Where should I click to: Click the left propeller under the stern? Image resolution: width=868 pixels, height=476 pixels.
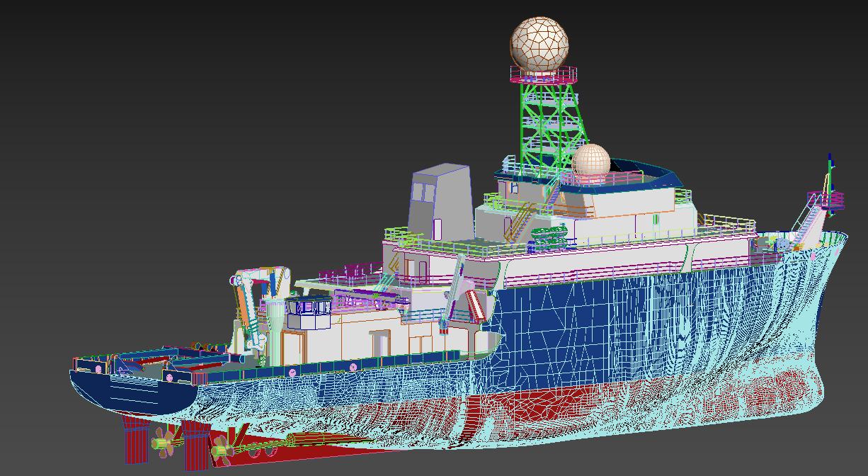coord(163,444)
